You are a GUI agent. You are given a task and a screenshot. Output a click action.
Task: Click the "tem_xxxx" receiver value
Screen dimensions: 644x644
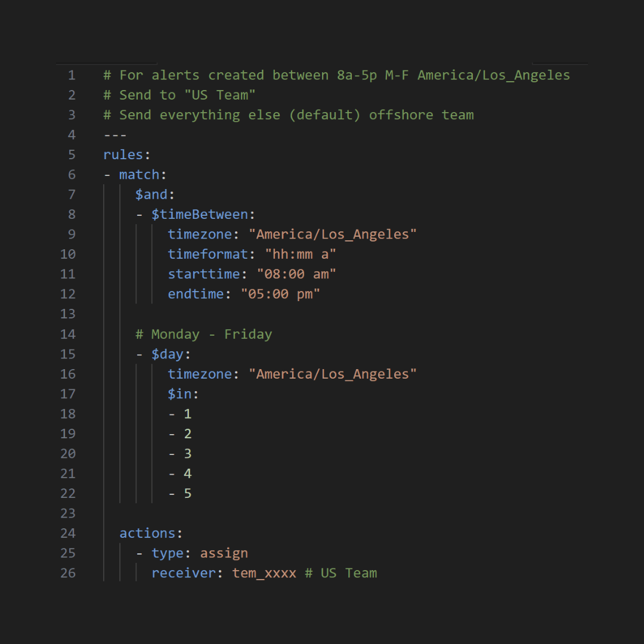[x=264, y=573]
